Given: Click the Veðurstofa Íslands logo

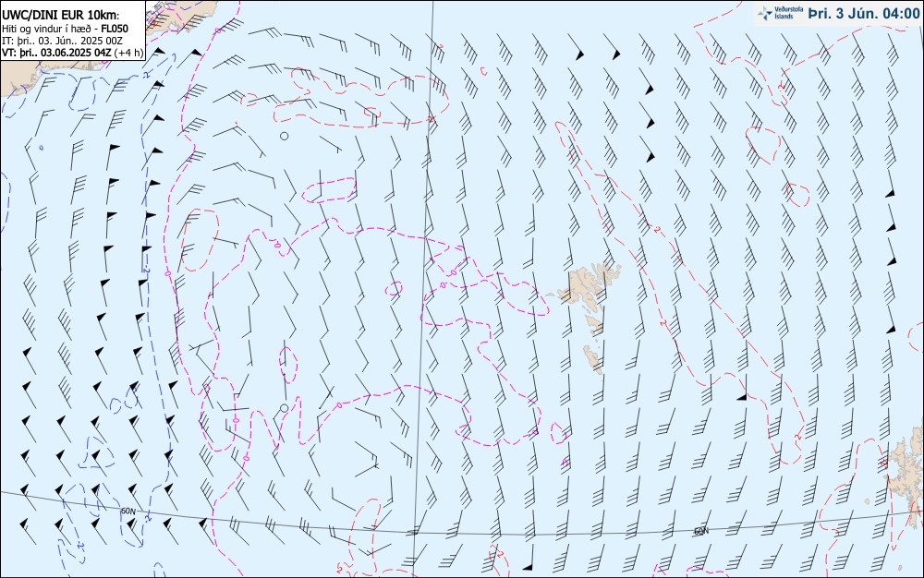Looking at the screenshot, I should click(780, 13).
